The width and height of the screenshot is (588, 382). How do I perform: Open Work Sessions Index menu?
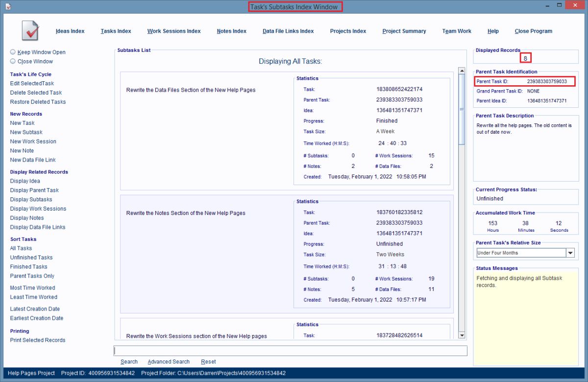pyautogui.click(x=174, y=31)
